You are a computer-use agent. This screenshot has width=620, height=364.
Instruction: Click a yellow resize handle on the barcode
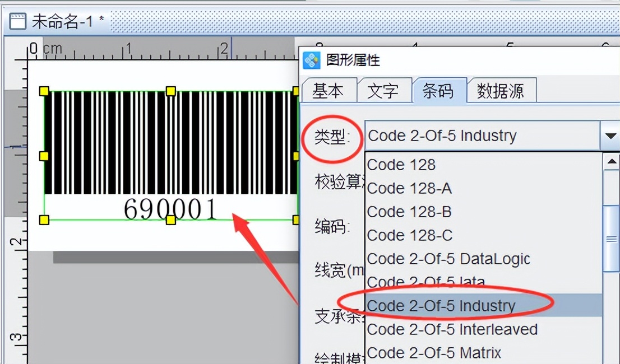tap(43, 90)
